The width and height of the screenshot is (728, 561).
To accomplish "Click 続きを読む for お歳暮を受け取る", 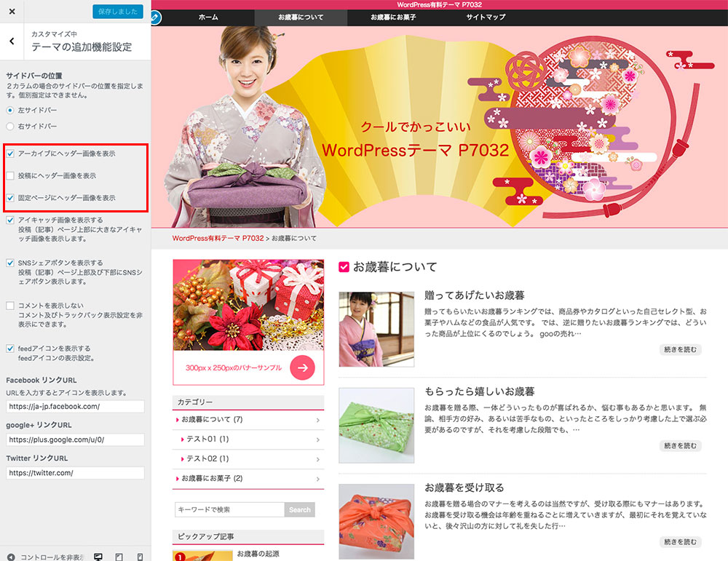I will [680, 541].
